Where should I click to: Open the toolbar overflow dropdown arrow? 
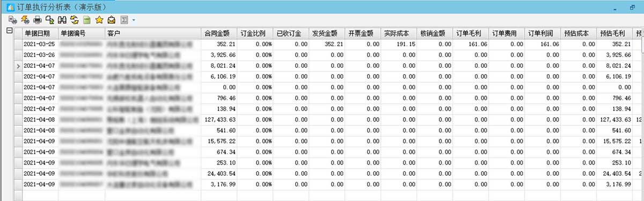tap(134, 20)
